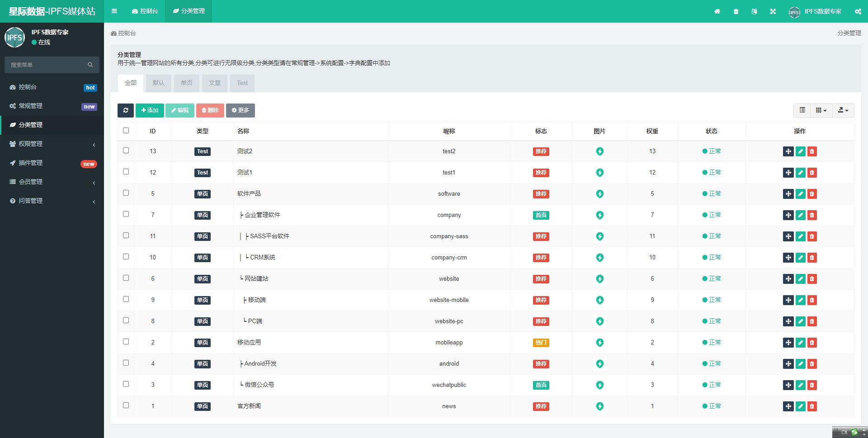Click the refresh table button

[125, 110]
